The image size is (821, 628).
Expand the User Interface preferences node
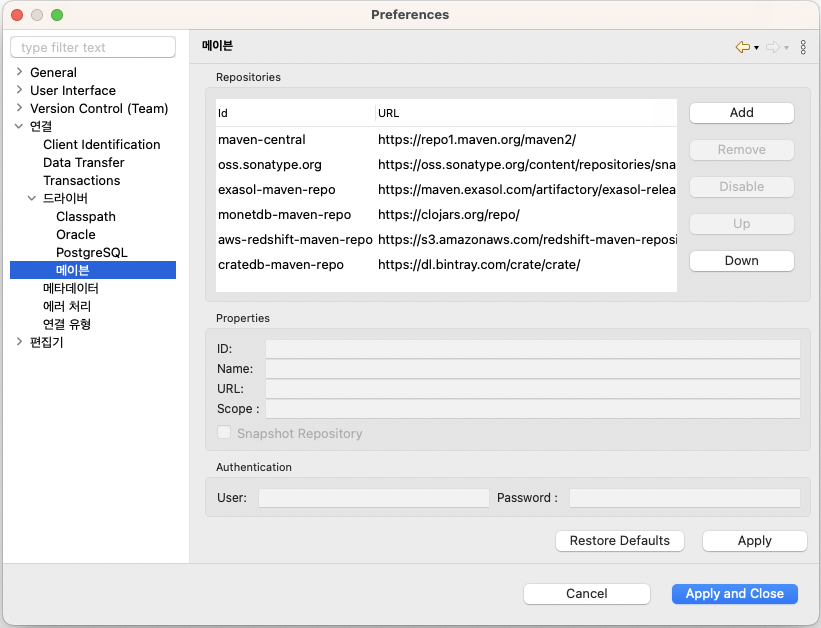19,90
